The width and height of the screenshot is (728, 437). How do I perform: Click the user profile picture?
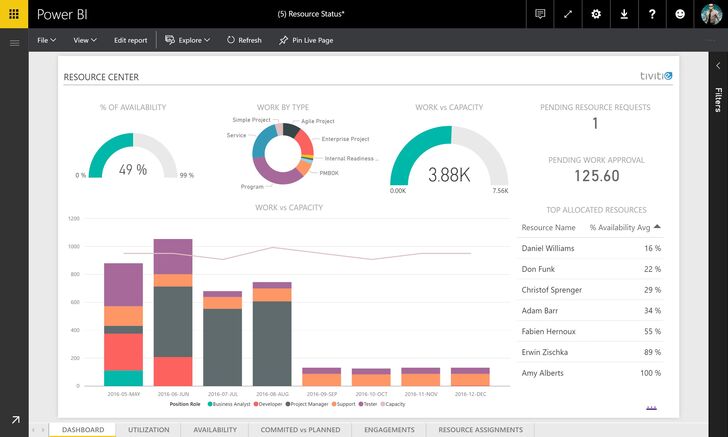coord(711,14)
